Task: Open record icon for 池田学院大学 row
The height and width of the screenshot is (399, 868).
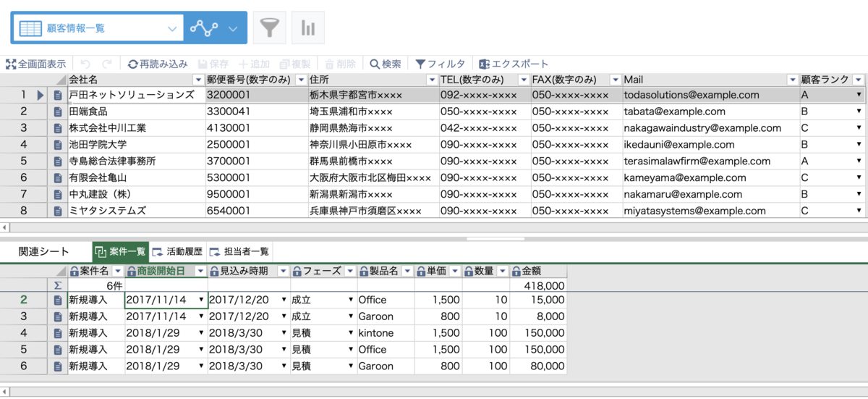Action: 58,144
